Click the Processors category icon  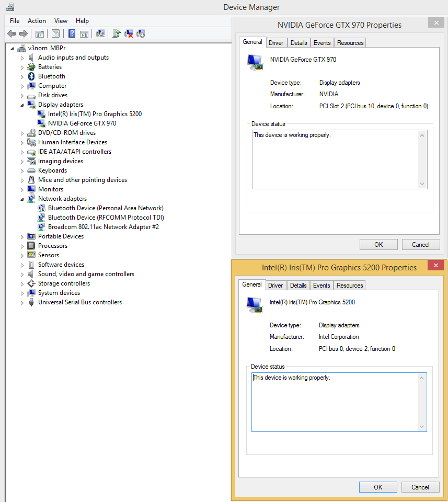pyautogui.click(x=31, y=246)
